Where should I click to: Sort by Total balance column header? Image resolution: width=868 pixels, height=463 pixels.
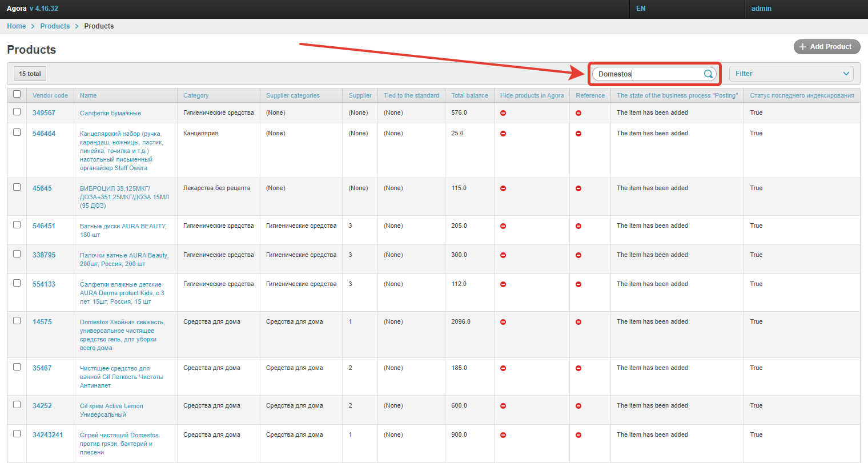coord(469,95)
